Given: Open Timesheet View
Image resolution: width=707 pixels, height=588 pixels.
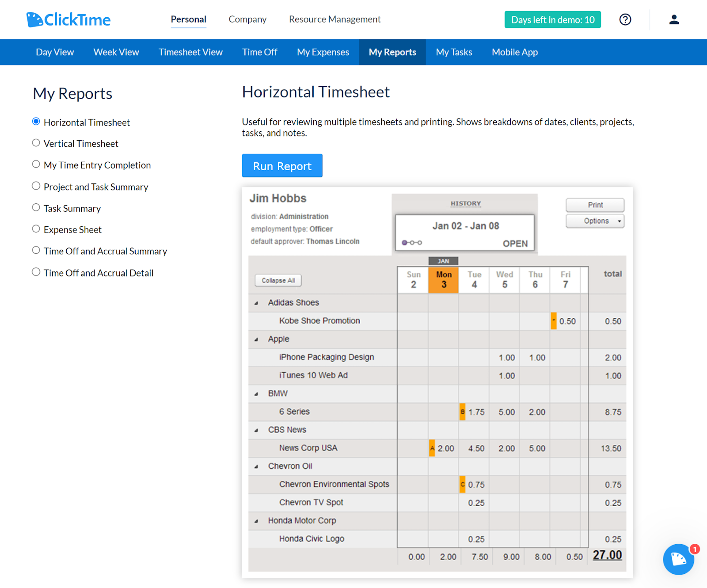Looking at the screenshot, I should click(x=190, y=52).
